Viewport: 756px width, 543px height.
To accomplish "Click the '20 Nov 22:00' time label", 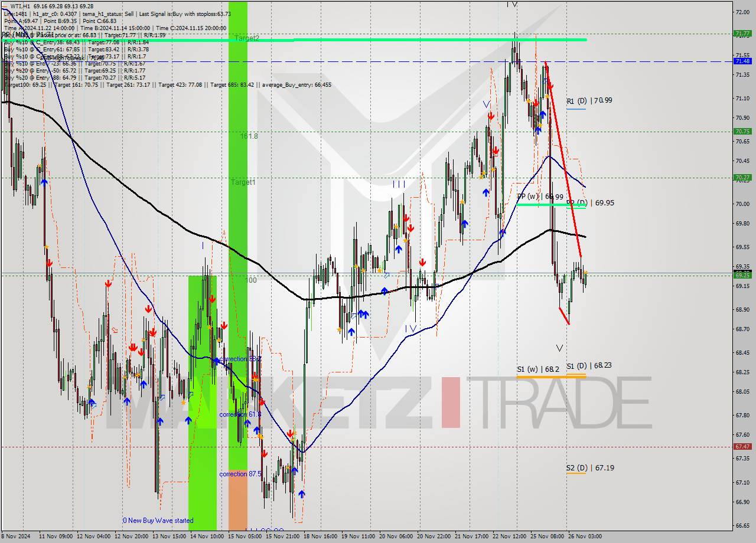I will [434, 537].
